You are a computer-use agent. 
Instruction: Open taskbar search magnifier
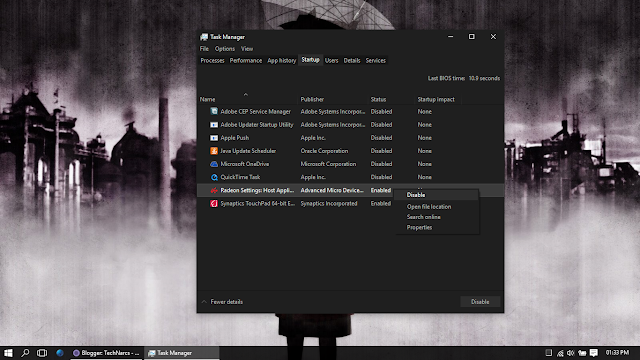(25, 353)
